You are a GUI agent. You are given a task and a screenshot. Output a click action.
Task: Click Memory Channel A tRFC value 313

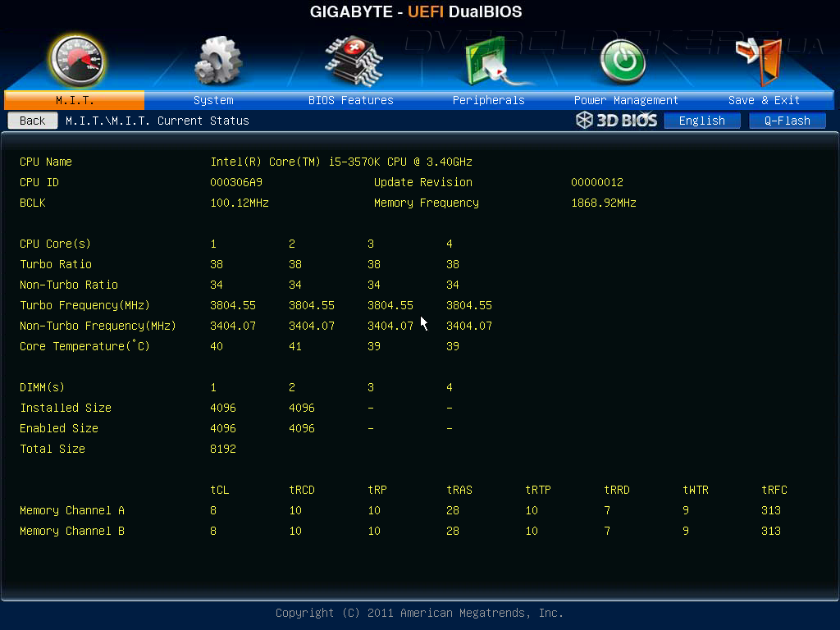[x=771, y=510]
